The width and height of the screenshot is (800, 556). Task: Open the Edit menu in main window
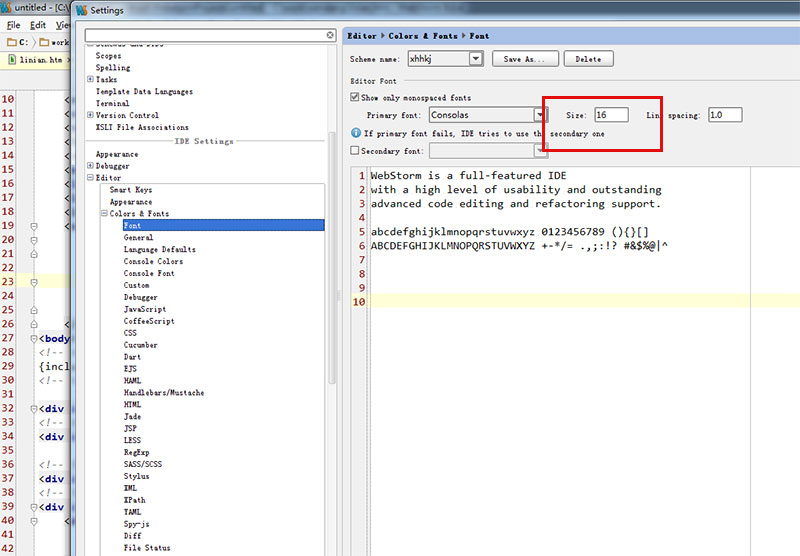pyautogui.click(x=38, y=25)
